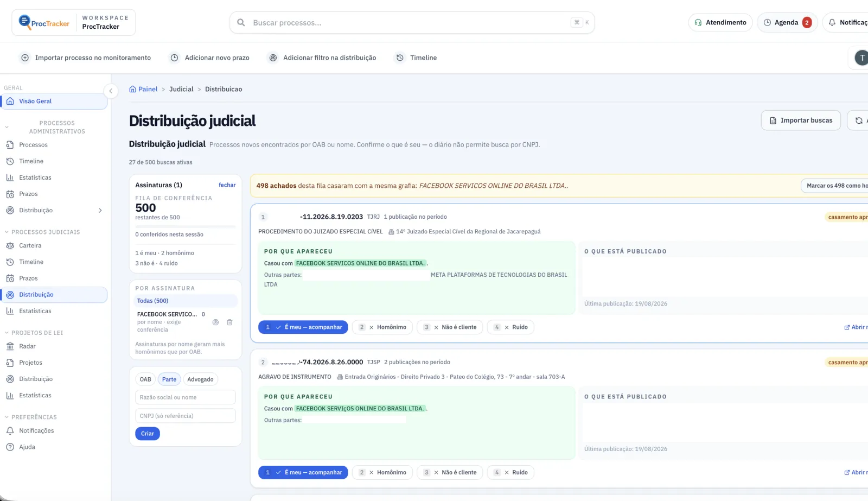Click conference icon on FACEBOOK SERVICO row
Viewport: 868px width, 501px height.
pos(215,322)
